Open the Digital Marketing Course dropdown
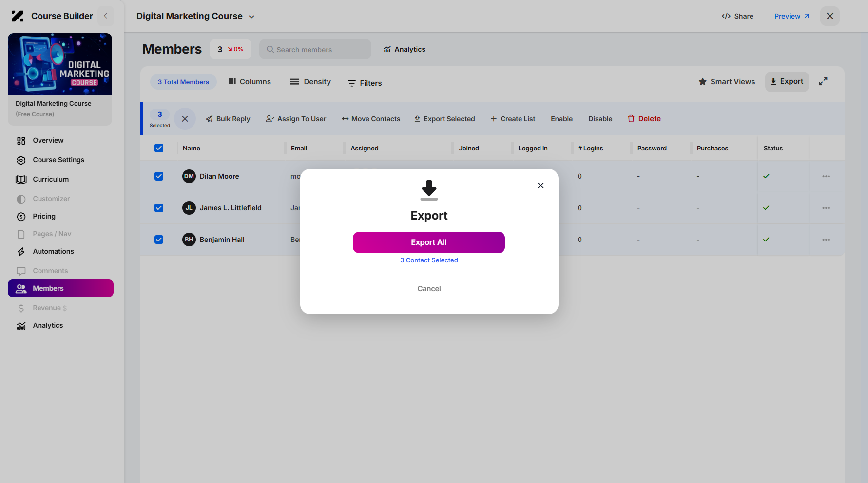The image size is (868, 483). coord(195,16)
